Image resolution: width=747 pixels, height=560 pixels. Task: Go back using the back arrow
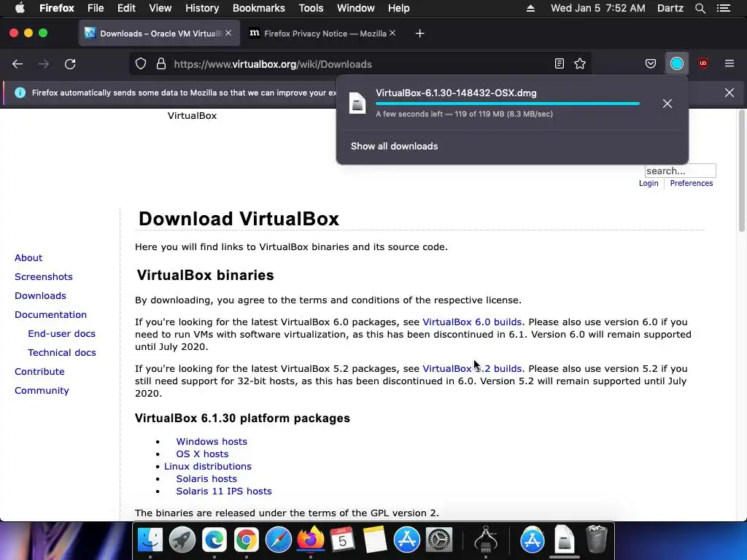[x=18, y=64]
